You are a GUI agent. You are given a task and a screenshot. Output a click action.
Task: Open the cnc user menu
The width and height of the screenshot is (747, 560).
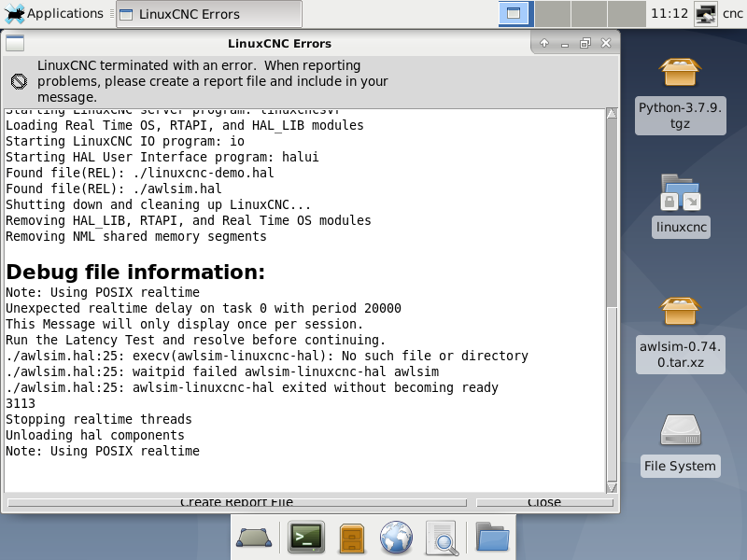click(x=732, y=14)
